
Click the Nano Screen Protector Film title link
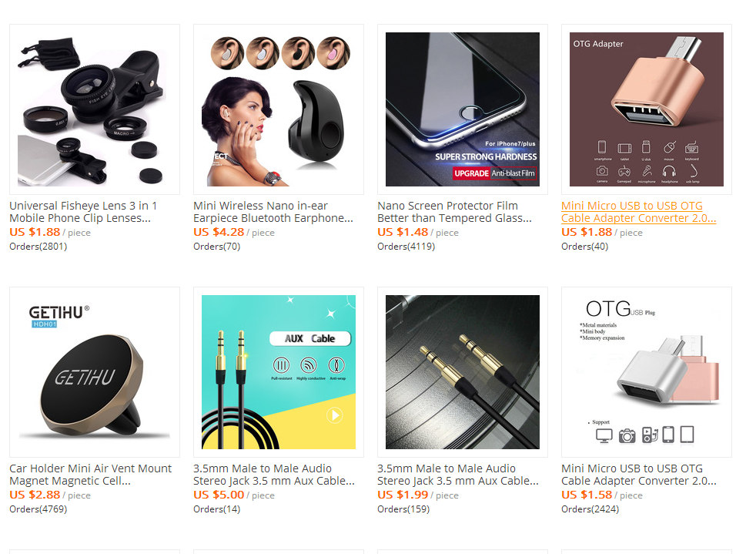click(455, 212)
